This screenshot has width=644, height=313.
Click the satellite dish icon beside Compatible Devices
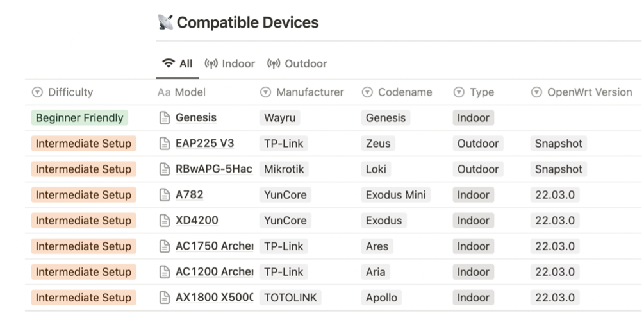tap(165, 22)
